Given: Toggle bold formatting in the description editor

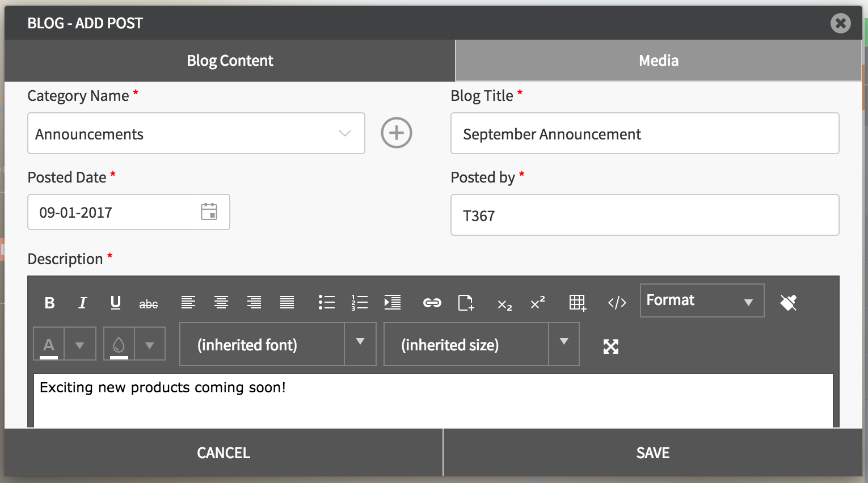Looking at the screenshot, I should pos(50,303).
